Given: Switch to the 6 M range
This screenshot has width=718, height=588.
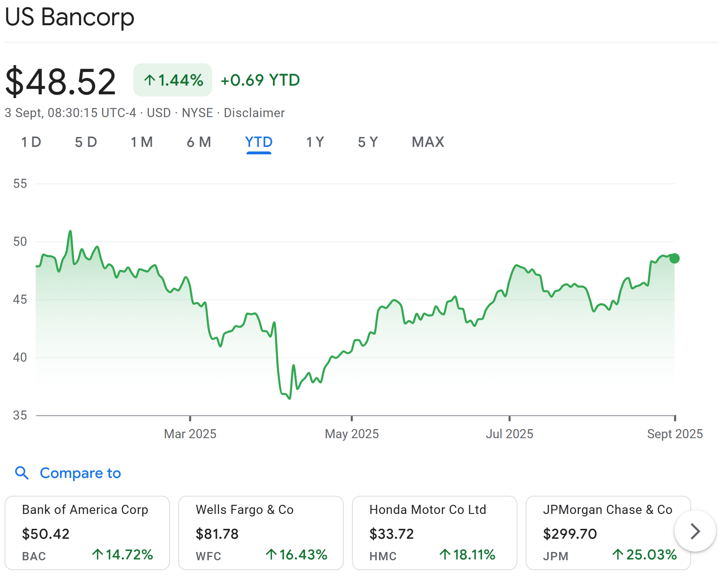Looking at the screenshot, I should [199, 142].
